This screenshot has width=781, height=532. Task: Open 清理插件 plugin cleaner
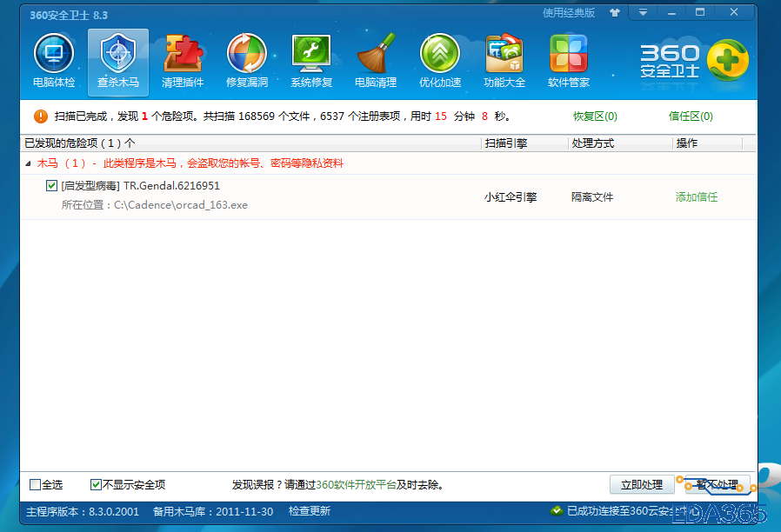click(183, 61)
